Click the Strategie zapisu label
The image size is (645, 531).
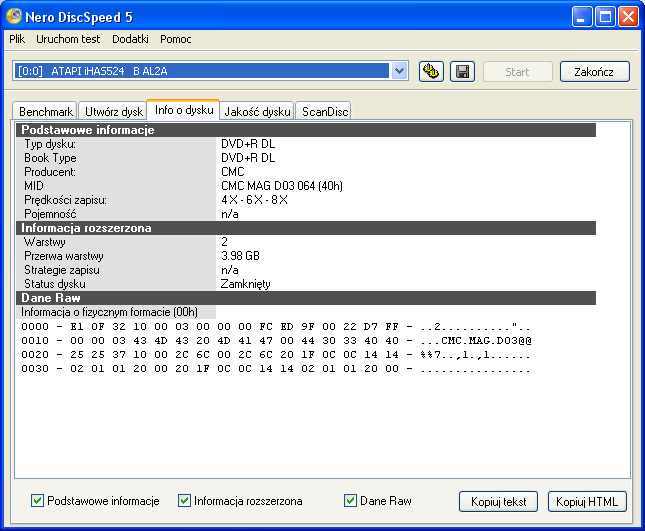[62, 270]
